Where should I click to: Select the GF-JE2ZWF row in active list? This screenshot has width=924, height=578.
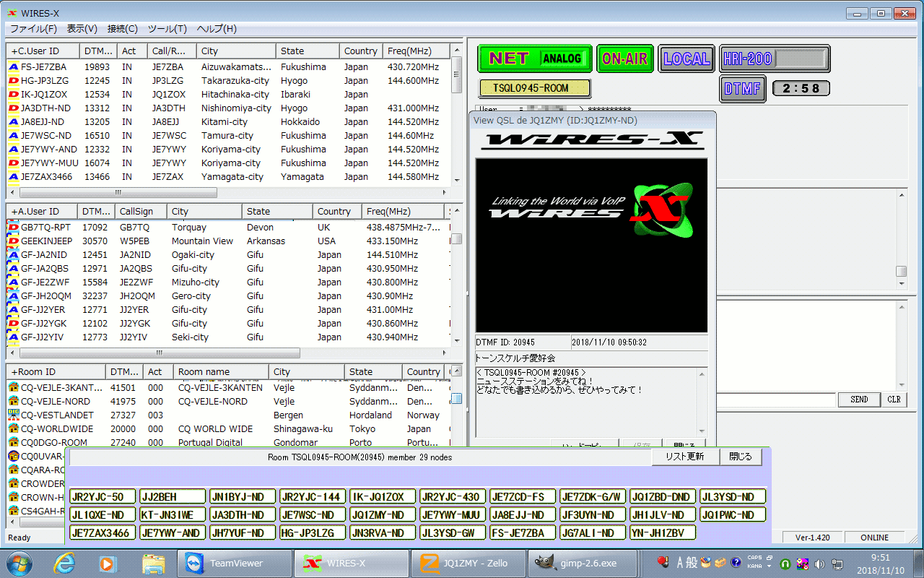point(229,282)
